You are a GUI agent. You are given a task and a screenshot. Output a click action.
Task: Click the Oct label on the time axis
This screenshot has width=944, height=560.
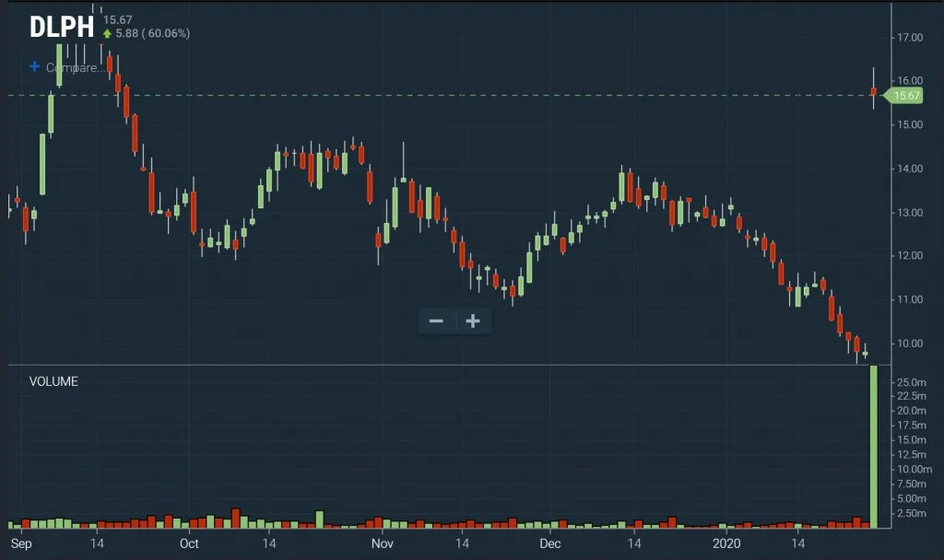tap(189, 544)
